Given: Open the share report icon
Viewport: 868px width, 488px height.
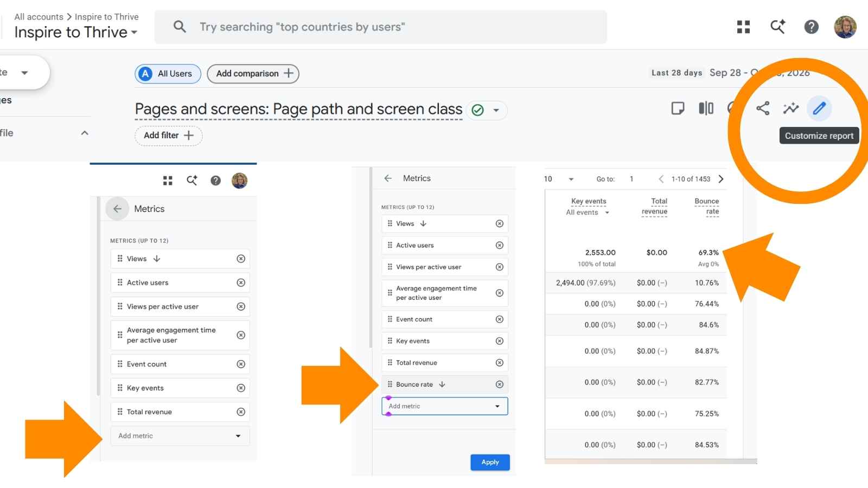Looking at the screenshot, I should 763,108.
